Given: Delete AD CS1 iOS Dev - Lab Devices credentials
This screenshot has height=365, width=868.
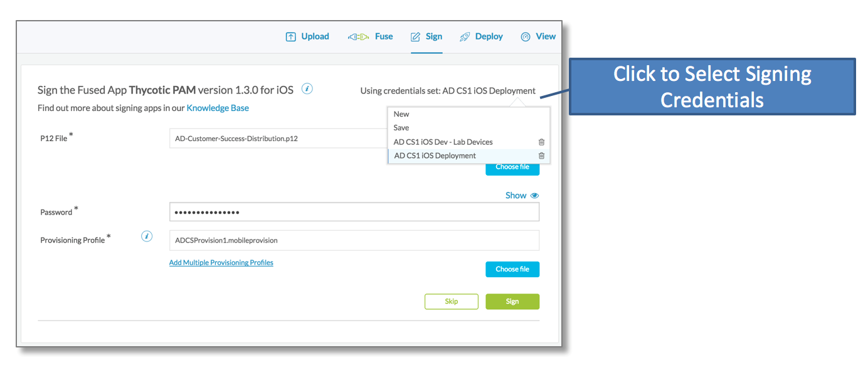Looking at the screenshot, I should 541,142.
